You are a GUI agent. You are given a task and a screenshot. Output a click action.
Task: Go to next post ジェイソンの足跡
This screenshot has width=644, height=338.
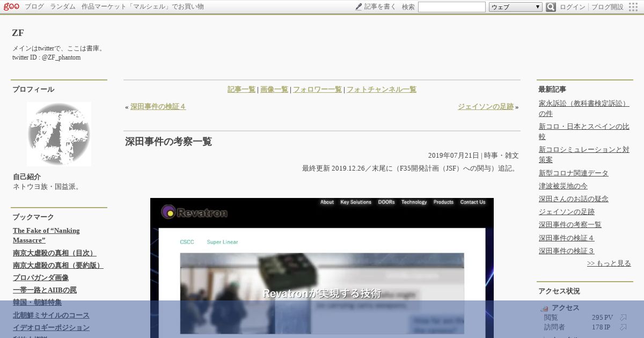click(486, 107)
